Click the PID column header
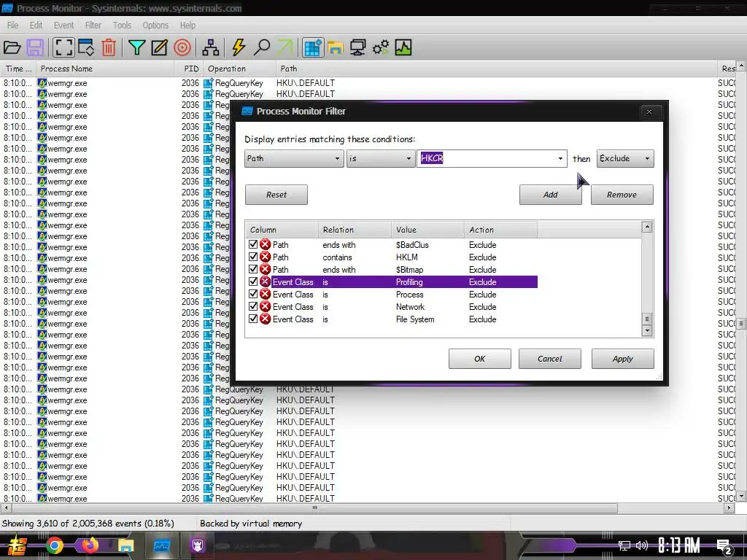 190,69
